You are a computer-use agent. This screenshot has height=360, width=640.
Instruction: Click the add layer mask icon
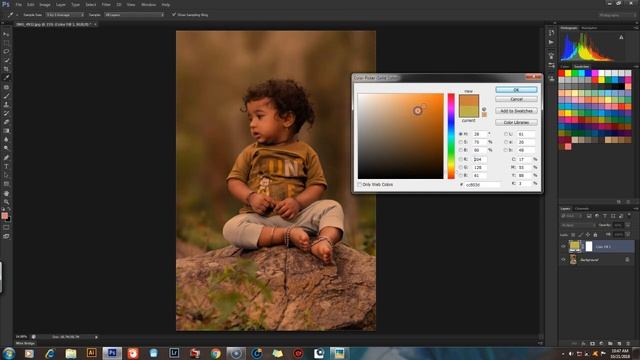tap(592, 344)
